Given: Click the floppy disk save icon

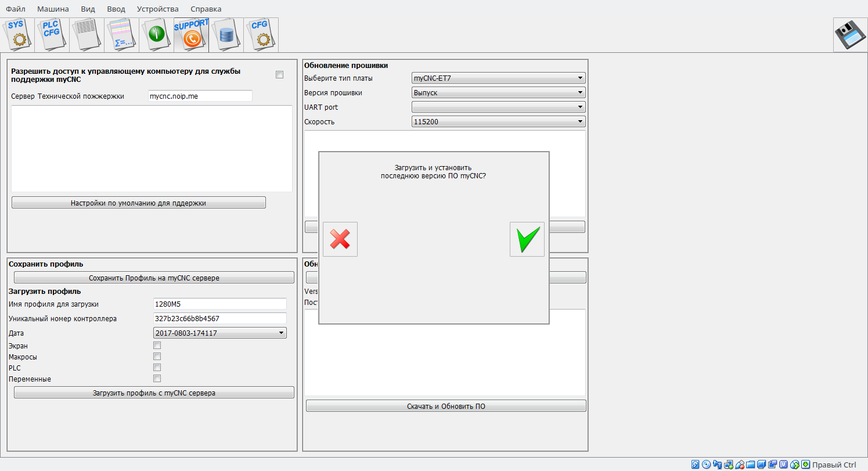Looking at the screenshot, I should click(850, 35).
